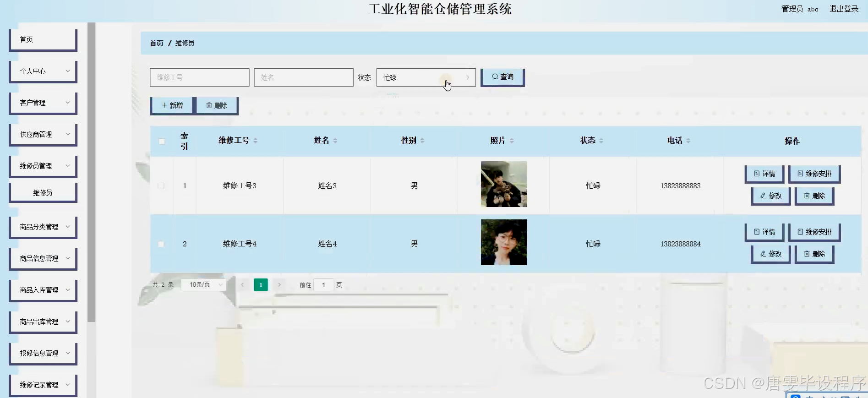Expand 商品分类管理 sidebar menu
Viewport: 868px width, 398px height.
click(x=43, y=227)
